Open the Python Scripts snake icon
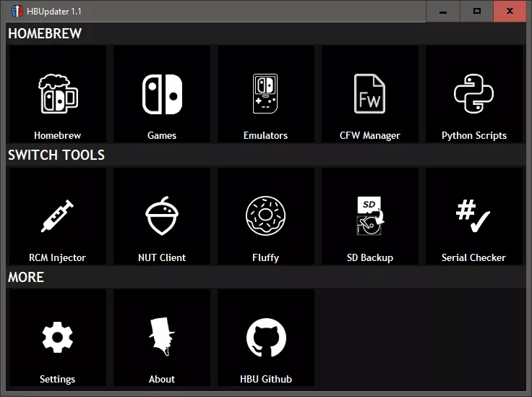This screenshot has width=532, height=397. click(473, 94)
